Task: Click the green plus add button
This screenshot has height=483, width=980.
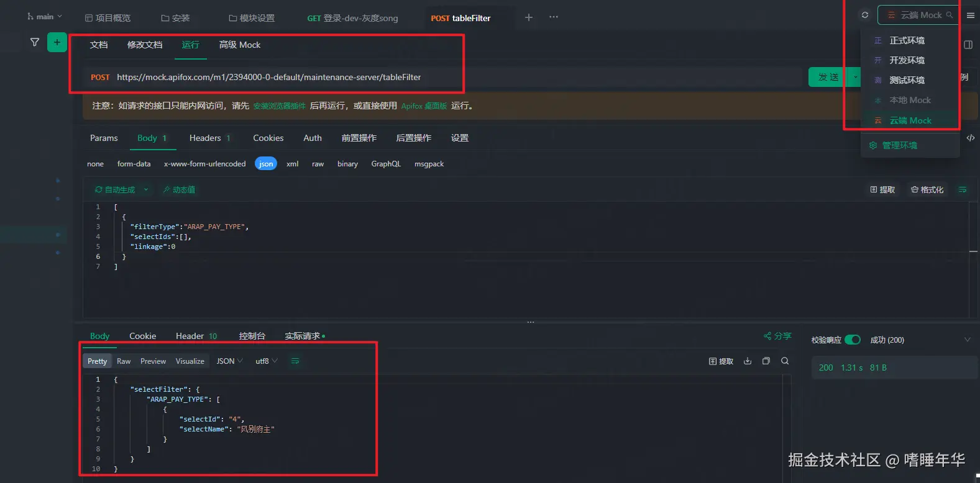Action: click(x=57, y=42)
